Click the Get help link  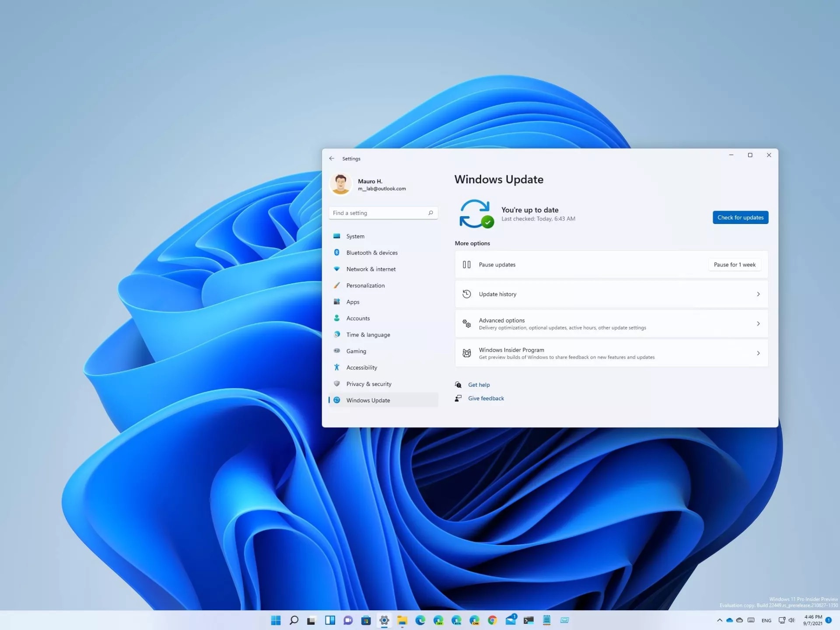point(479,385)
